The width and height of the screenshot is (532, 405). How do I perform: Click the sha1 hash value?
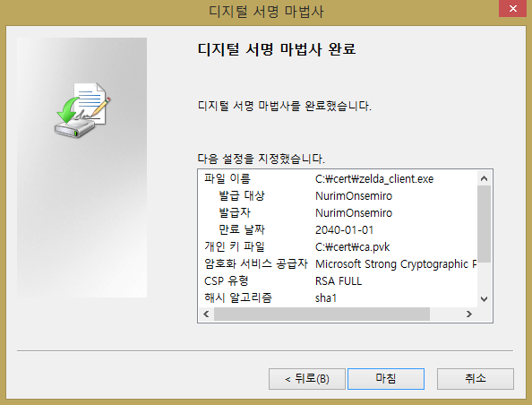[326, 298]
